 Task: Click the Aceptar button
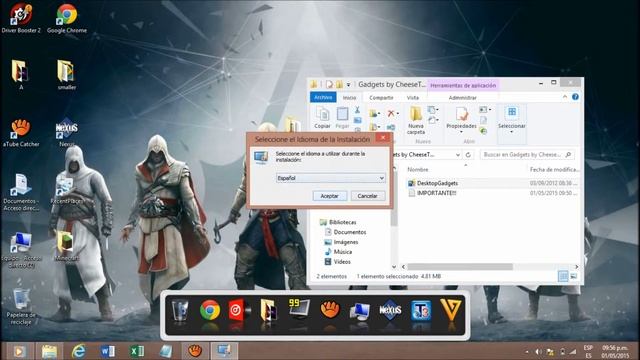click(x=329, y=196)
